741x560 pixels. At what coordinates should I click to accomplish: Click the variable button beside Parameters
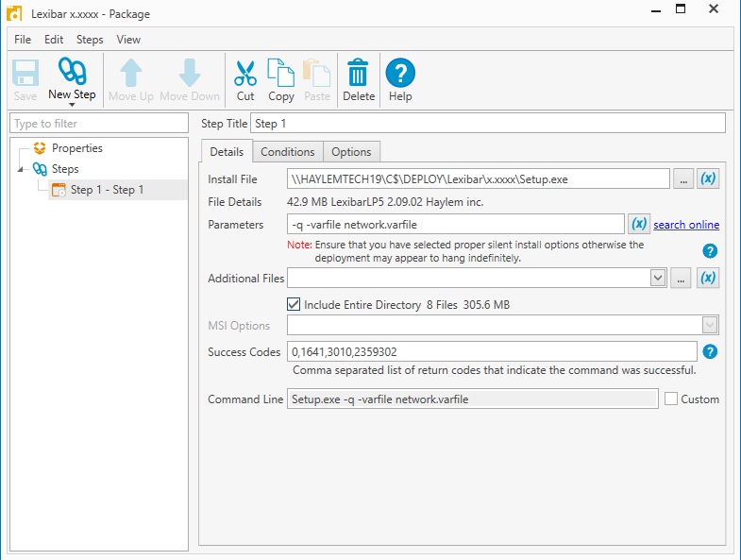click(x=639, y=224)
